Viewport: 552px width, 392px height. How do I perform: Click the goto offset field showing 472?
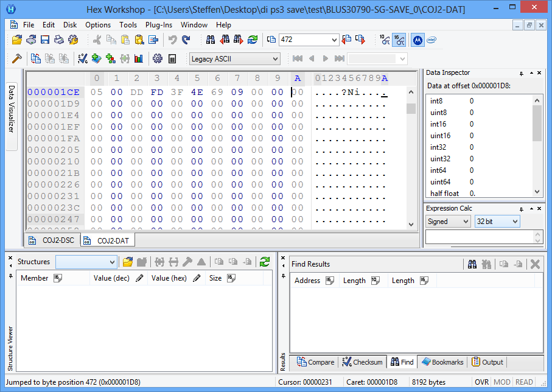[304, 40]
